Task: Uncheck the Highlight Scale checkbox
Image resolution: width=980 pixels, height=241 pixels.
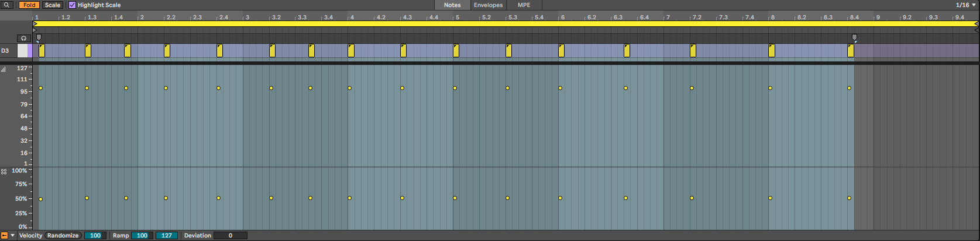Action: [73, 5]
